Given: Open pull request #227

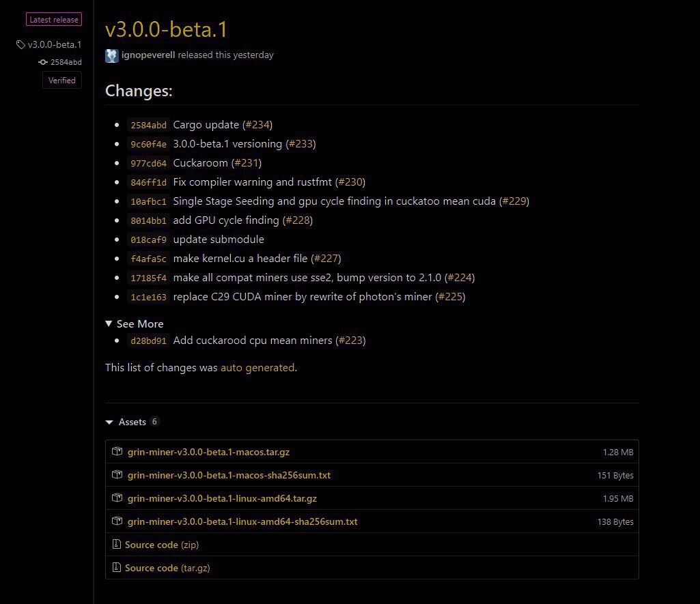Looking at the screenshot, I should point(326,259).
